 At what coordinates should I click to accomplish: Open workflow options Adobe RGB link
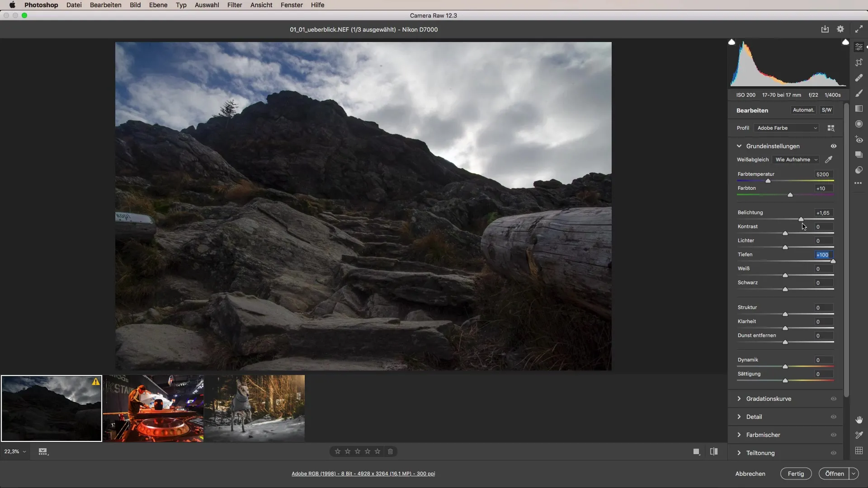click(x=363, y=474)
